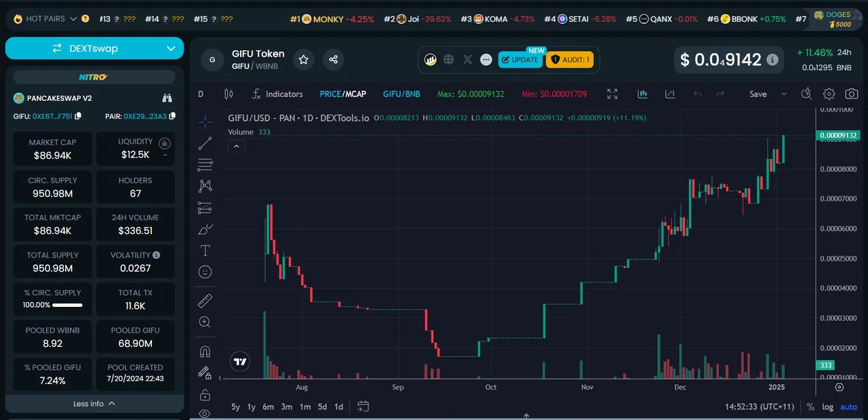Select the 5d time range
This screenshot has height=420, width=868.
(323, 406)
